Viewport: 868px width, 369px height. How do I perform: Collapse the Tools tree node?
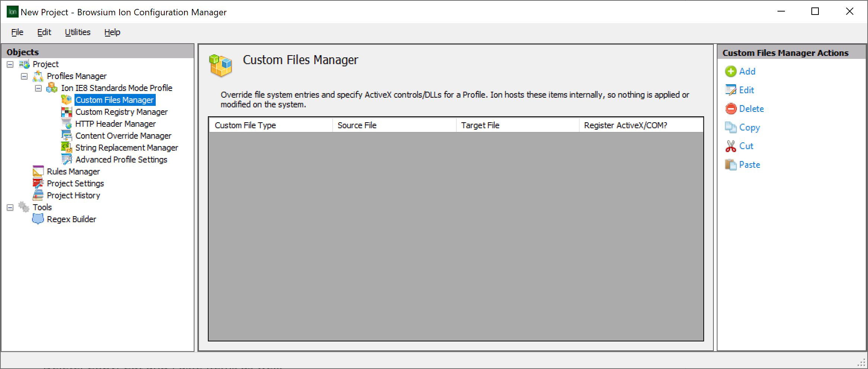click(x=9, y=207)
